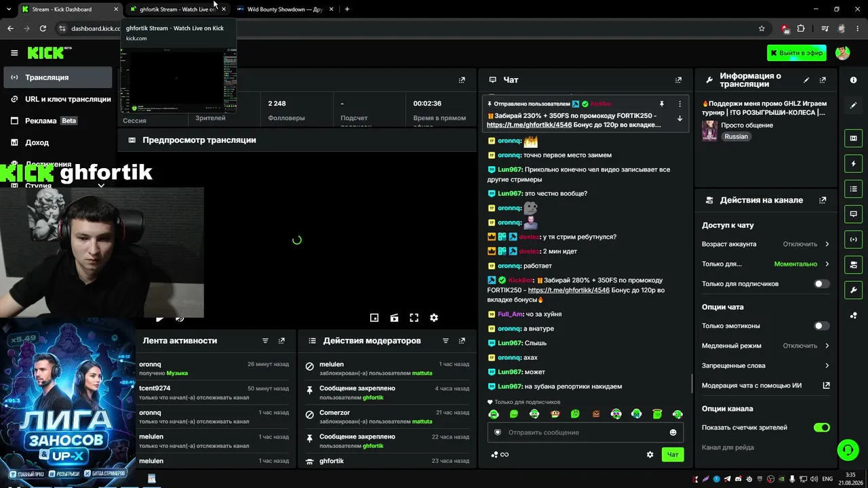Image resolution: width=868 pixels, height=488 pixels.
Task: Toggle the wrench panel icon in right sidebar
Action: point(854,290)
